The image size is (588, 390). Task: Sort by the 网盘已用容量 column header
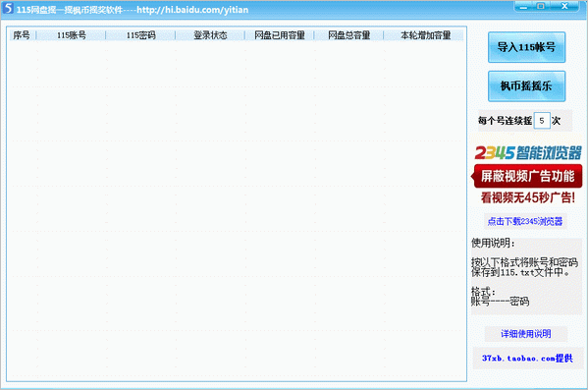280,35
